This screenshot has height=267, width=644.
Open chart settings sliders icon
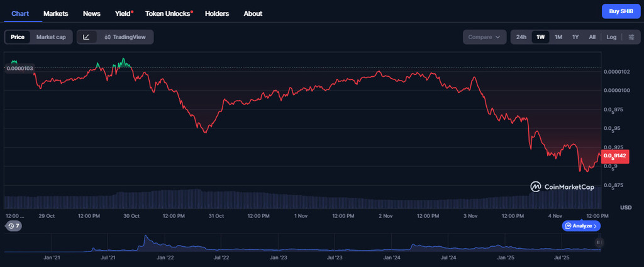pyautogui.click(x=631, y=37)
